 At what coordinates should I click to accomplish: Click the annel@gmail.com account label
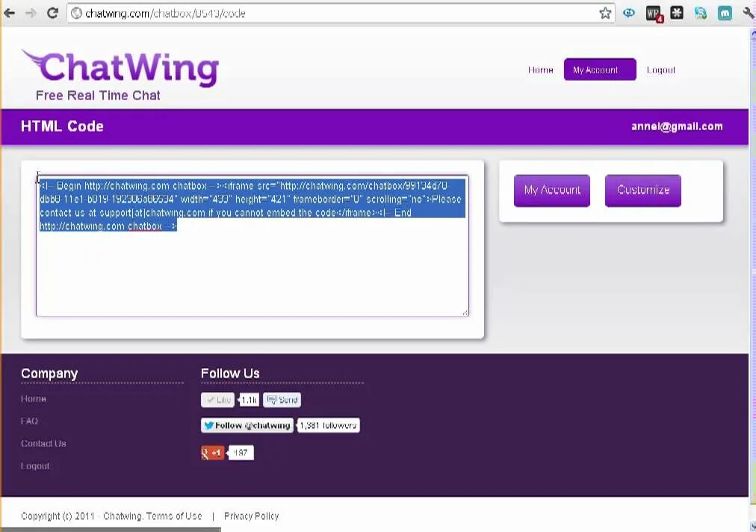(677, 126)
